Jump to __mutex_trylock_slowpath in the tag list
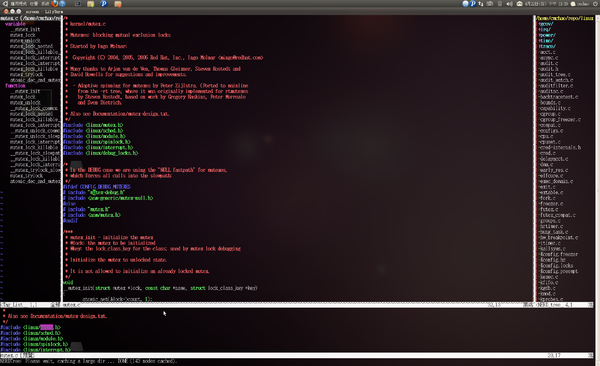 point(35,170)
